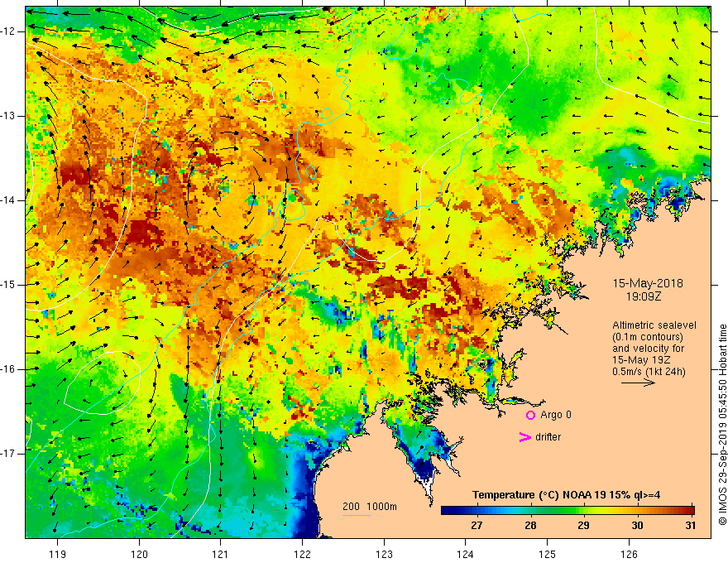This screenshot has width=728, height=563.
Task: Click latitude axis label -12
Action: (8, 31)
